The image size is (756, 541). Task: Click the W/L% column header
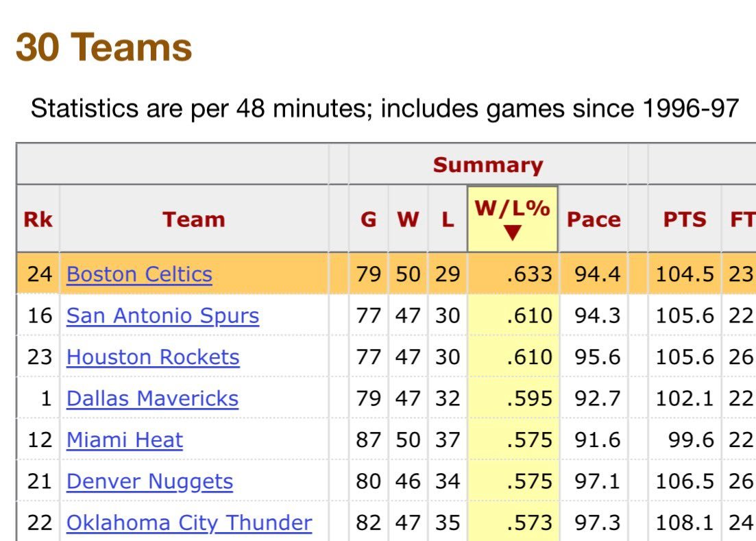(x=512, y=208)
